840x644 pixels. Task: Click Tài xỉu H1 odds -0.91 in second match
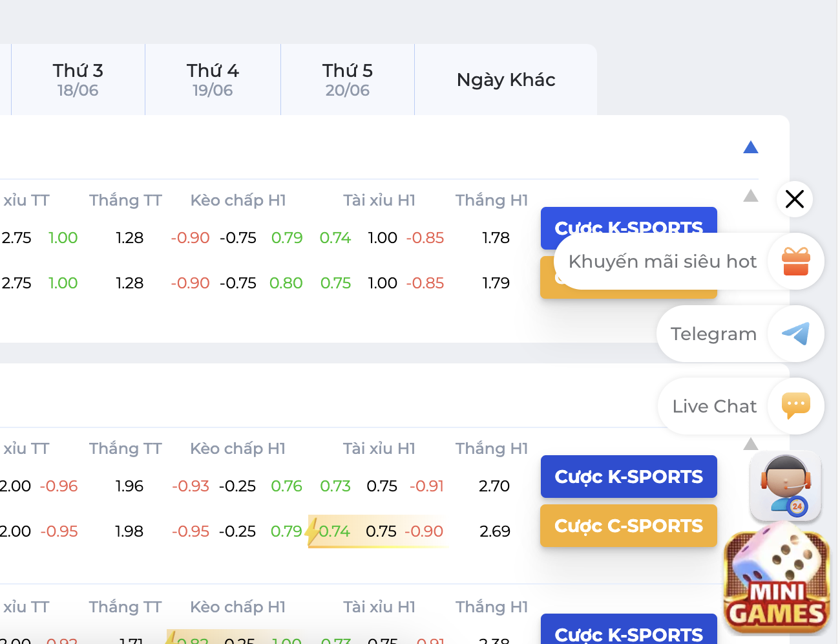pyautogui.click(x=426, y=486)
